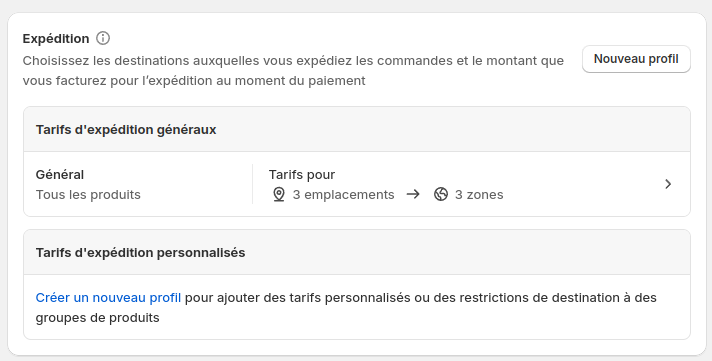Click the text pour ajouter des tarifs personnalisés
Image resolution: width=712 pixels, height=361 pixels.
point(297,298)
